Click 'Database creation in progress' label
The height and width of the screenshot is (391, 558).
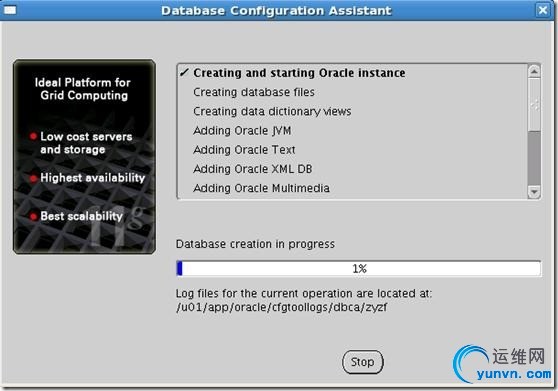(x=255, y=244)
